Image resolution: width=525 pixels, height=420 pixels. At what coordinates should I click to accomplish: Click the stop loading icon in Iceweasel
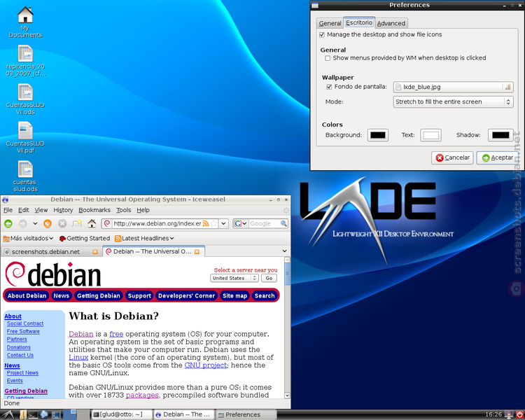click(x=62, y=223)
